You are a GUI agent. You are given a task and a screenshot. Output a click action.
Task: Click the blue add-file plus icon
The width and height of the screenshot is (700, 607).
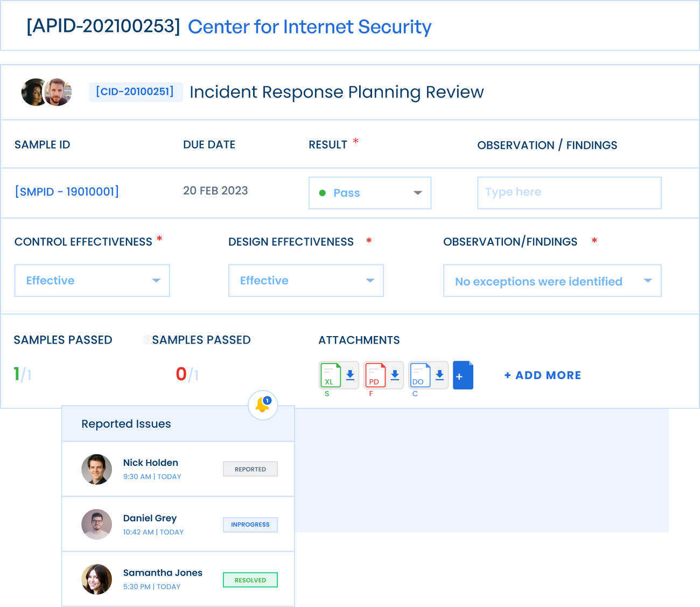[463, 375]
